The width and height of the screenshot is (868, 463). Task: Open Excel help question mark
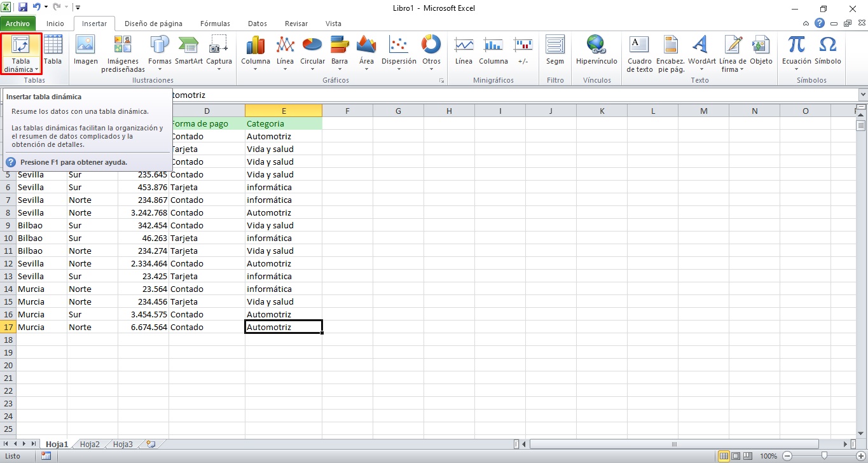coord(820,24)
